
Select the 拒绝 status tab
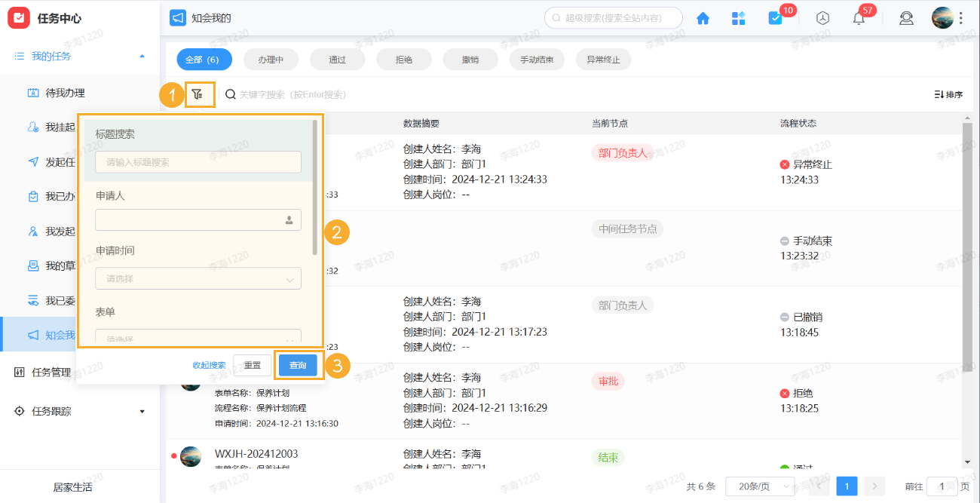pyautogui.click(x=404, y=59)
